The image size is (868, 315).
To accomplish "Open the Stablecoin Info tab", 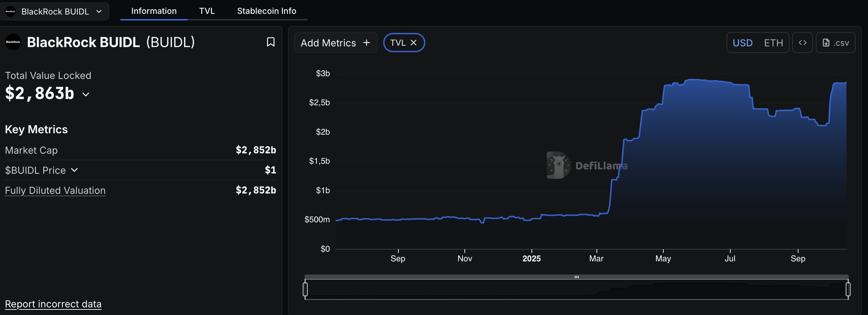I will [266, 11].
